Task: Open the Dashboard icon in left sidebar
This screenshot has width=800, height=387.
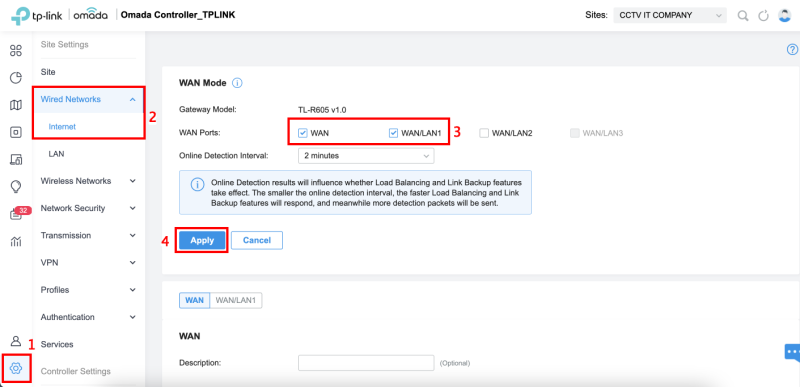Action: [x=16, y=50]
